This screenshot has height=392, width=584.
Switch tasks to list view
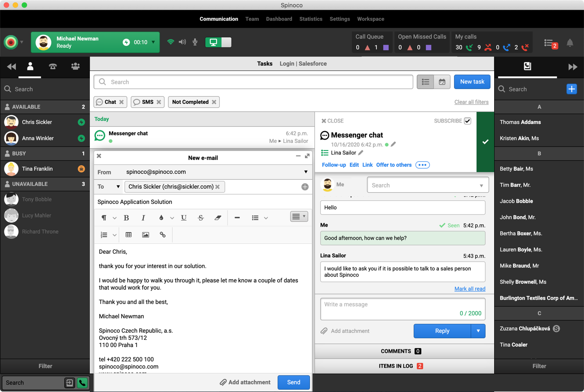pos(425,82)
